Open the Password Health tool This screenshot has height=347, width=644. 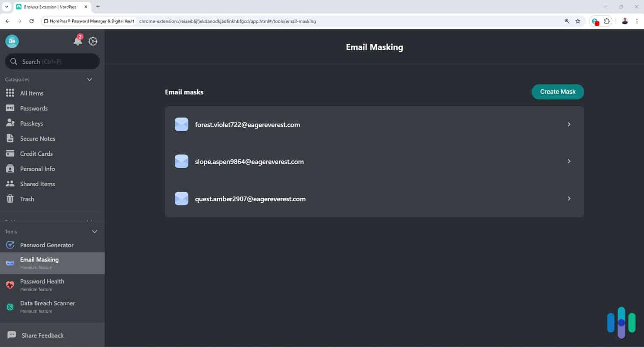(x=42, y=281)
